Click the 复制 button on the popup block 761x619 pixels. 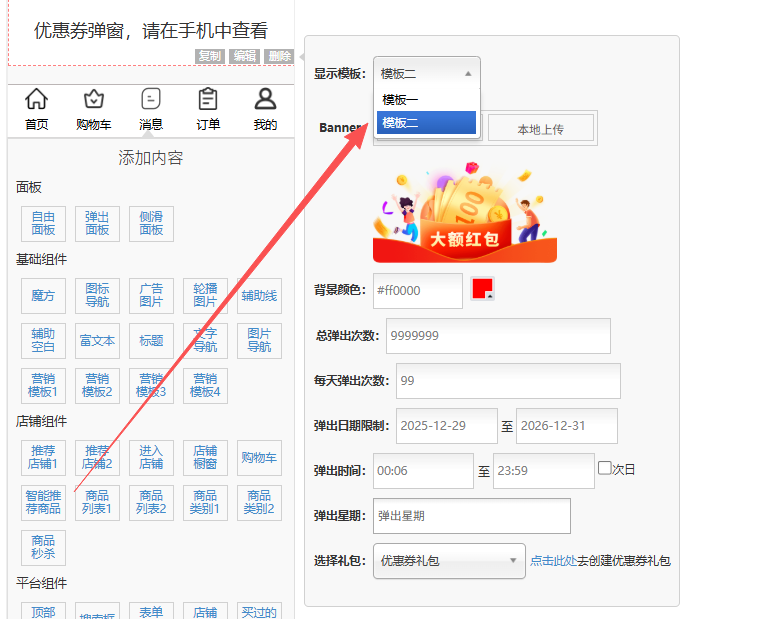[209, 56]
